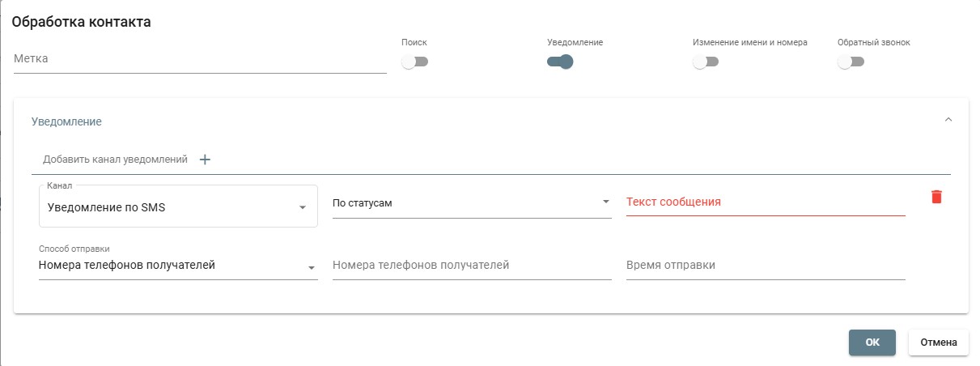The height and width of the screenshot is (366, 980).
Task: Open the По статусам dropdown
Action: point(472,202)
